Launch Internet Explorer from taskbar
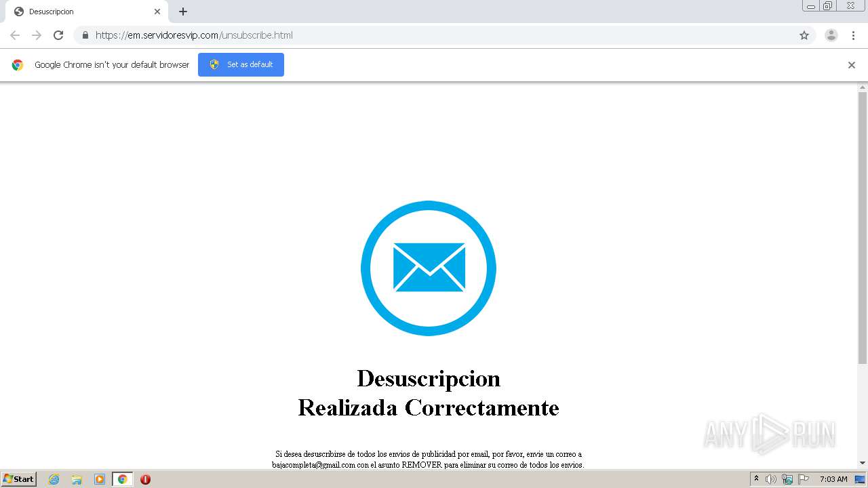Screen dimensions: 868x488 coord(54,479)
